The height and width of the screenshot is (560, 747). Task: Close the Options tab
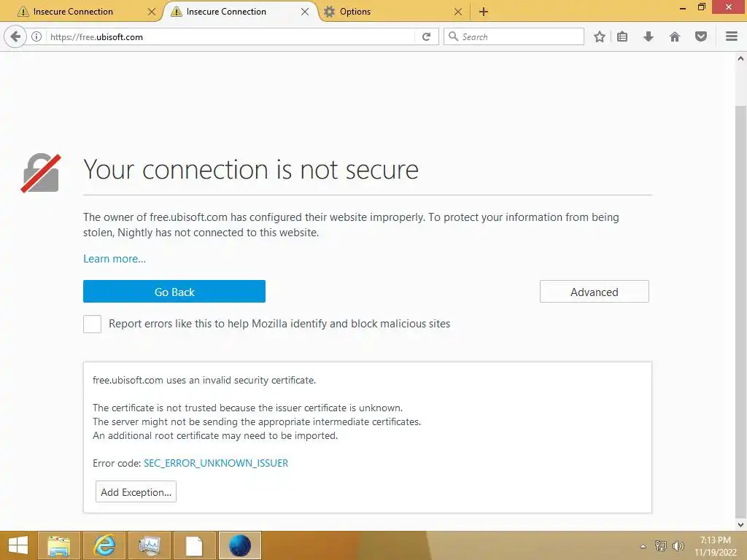[458, 12]
